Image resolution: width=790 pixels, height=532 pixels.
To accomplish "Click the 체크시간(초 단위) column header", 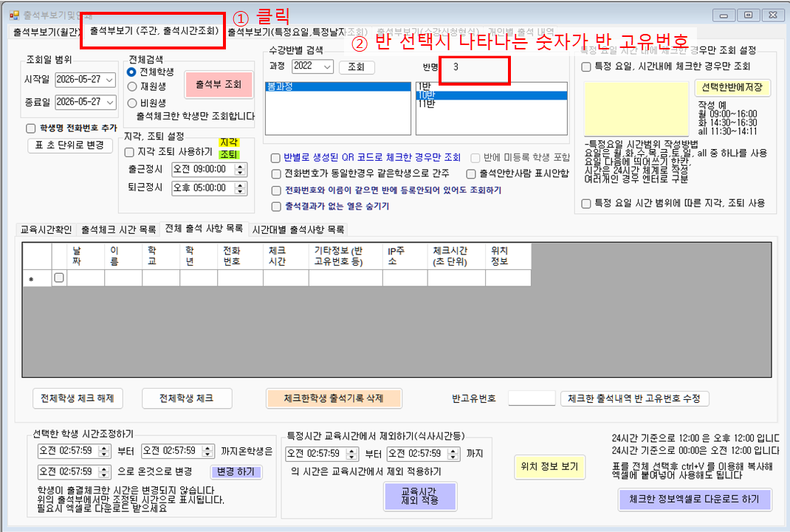I will [x=456, y=256].
